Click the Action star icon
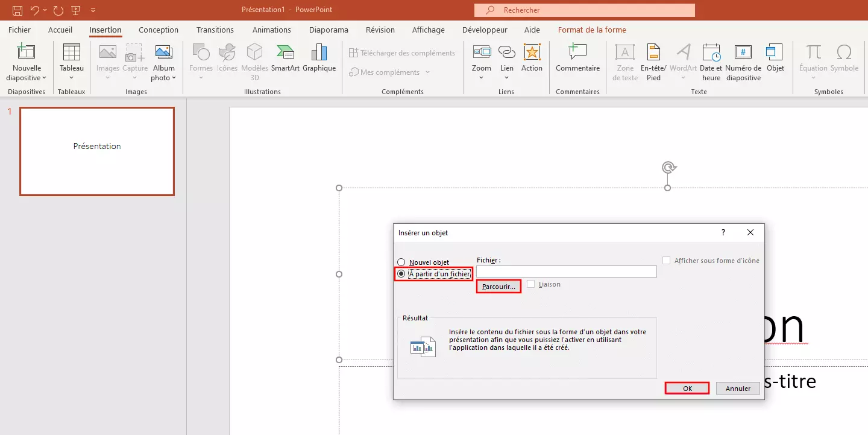 click(532, 52)
